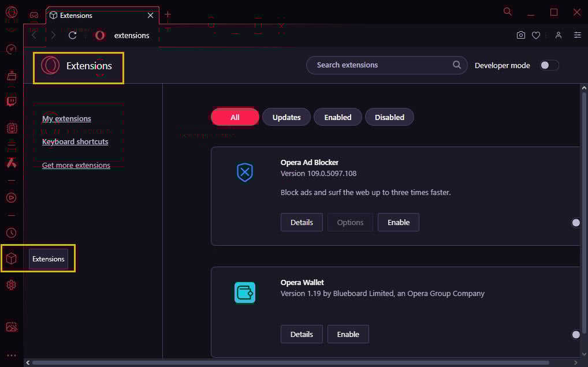Switch to the Updates filter tab

[286, 117]
